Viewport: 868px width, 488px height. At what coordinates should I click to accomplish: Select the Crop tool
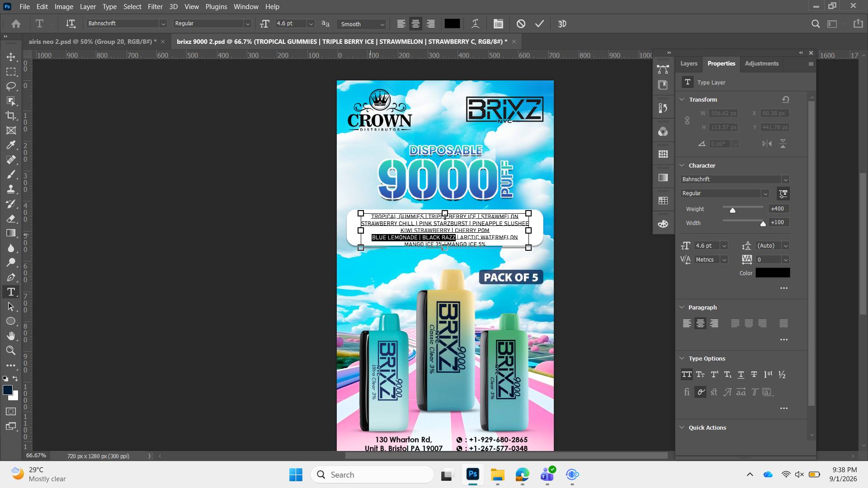point(11,115)
